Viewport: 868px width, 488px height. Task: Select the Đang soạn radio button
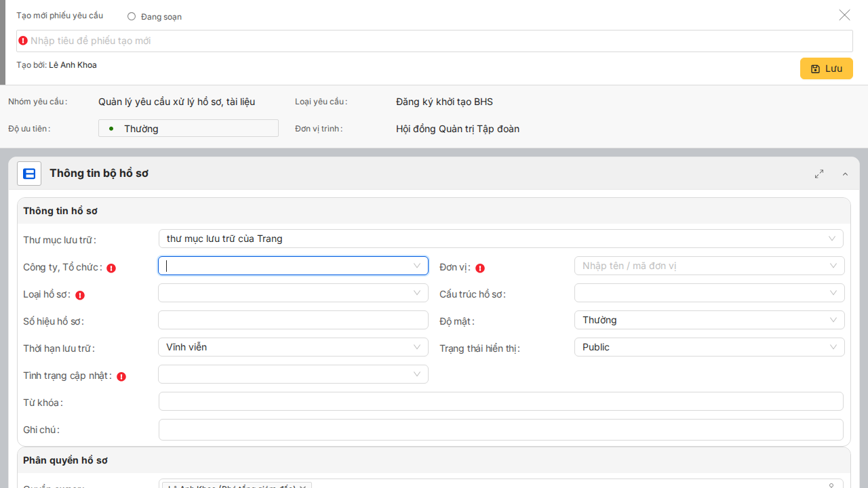coord(132,16)
